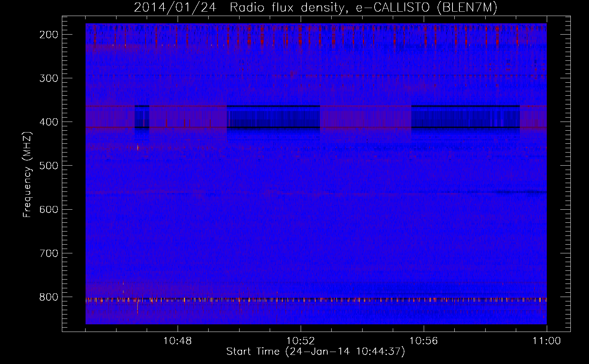Screen dimensions: 589x364
Task: Click the 800 frequency tick label
Action: coord(49,297)
